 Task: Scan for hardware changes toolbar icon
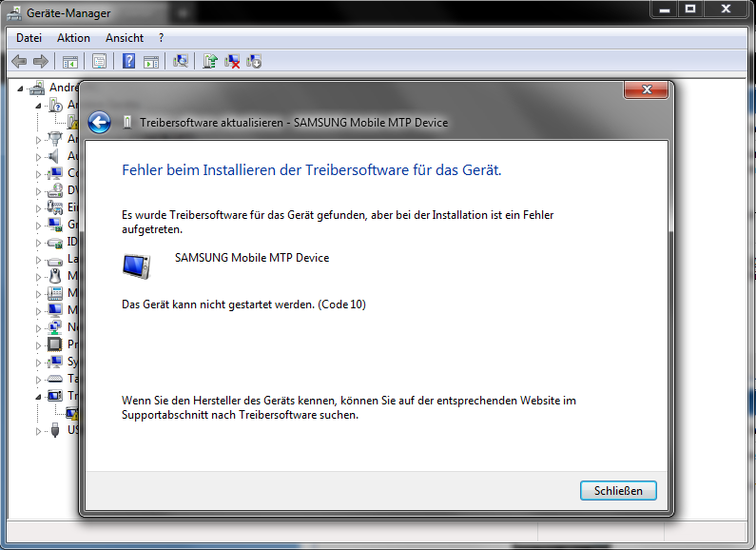[181, 61]
